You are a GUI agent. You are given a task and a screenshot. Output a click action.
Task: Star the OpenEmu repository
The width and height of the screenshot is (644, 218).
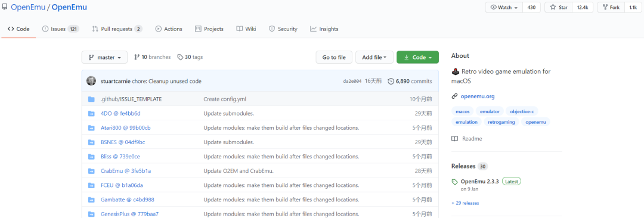[x=559, y=7]
